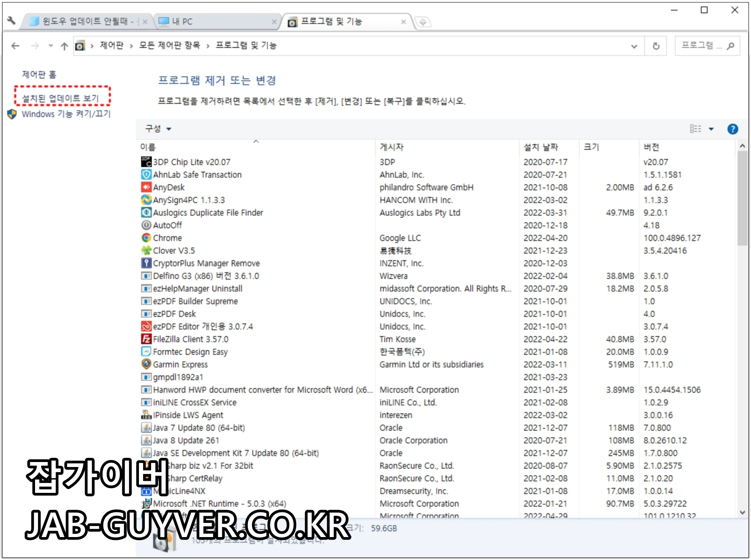Viewport: 751px width, 560px height.
Task: Select the Garmin Express icon
Action: pyautogui.click(x=146, y=364)
